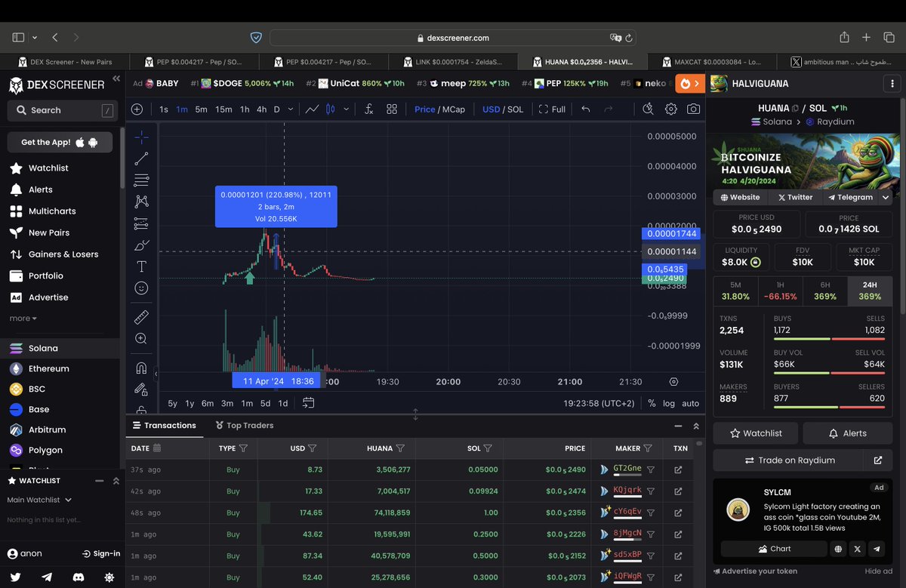The image size is (906, 588).
Task: Select the brush drawing tool
Action: tap(141, 245)
